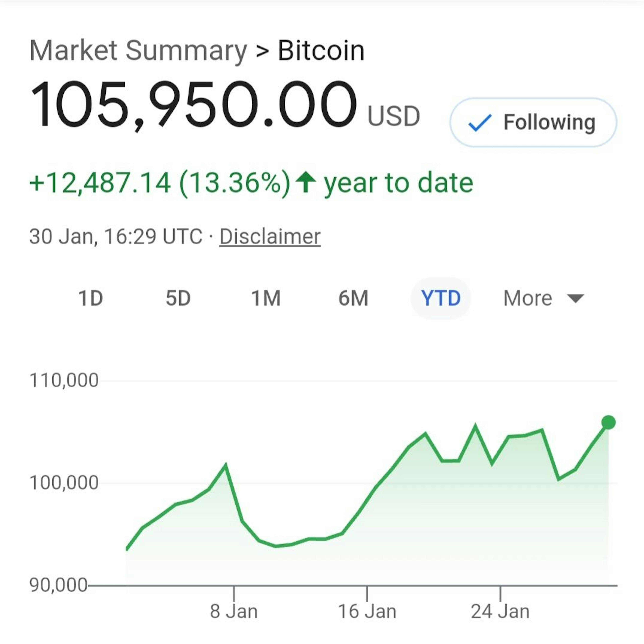Select the 5D time range tab

coord(178,298)
